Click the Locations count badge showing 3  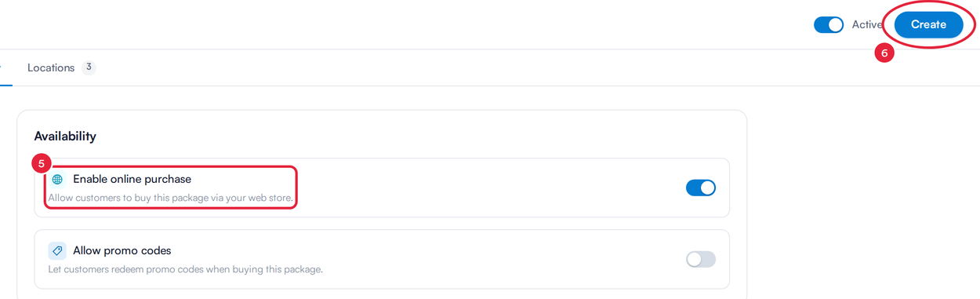(89, 67)
